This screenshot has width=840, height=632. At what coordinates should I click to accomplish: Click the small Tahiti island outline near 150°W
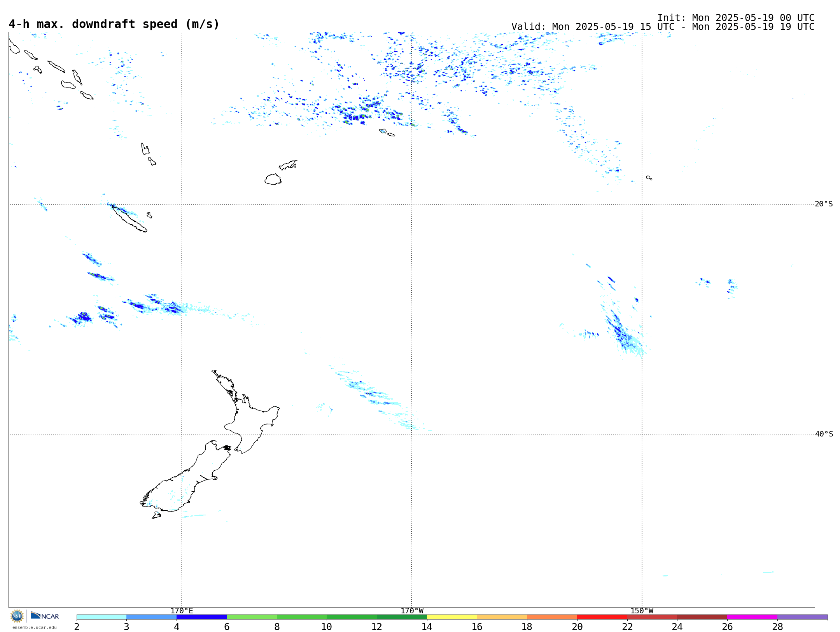[649, 178]
